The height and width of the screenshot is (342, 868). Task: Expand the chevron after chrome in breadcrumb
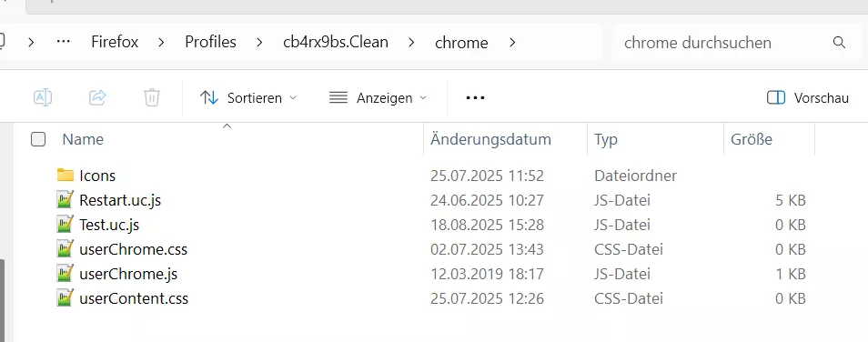pyautogui.click(x=511, y=43)
